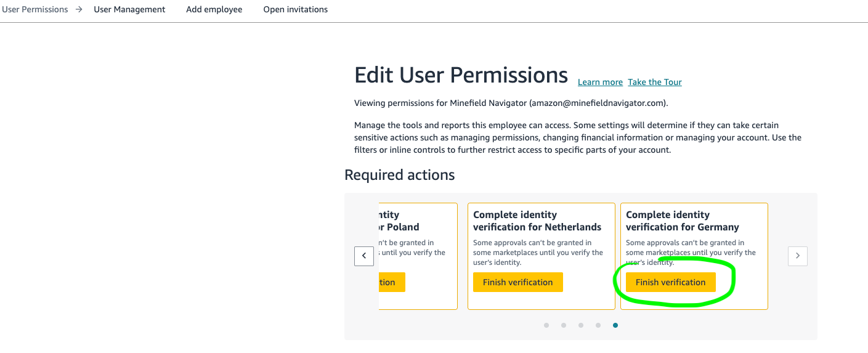Select the second carousel pagination dot

564,325
